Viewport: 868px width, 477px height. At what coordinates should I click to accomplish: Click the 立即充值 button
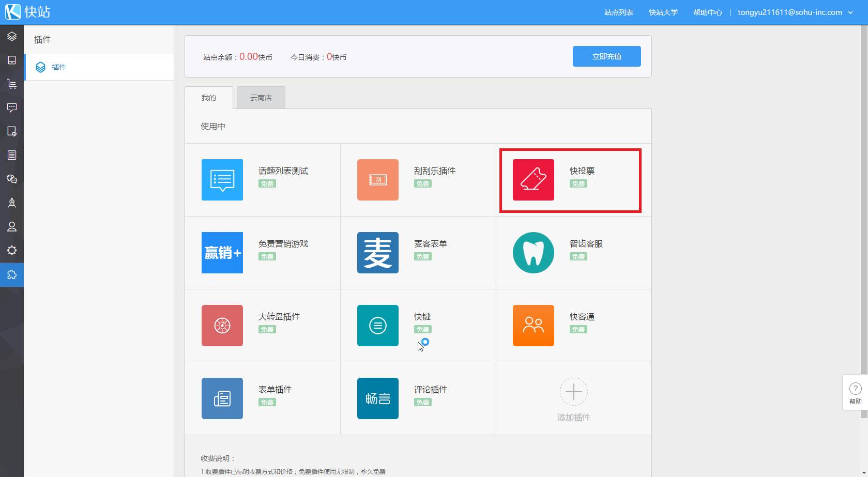click(x=607, y=56)
